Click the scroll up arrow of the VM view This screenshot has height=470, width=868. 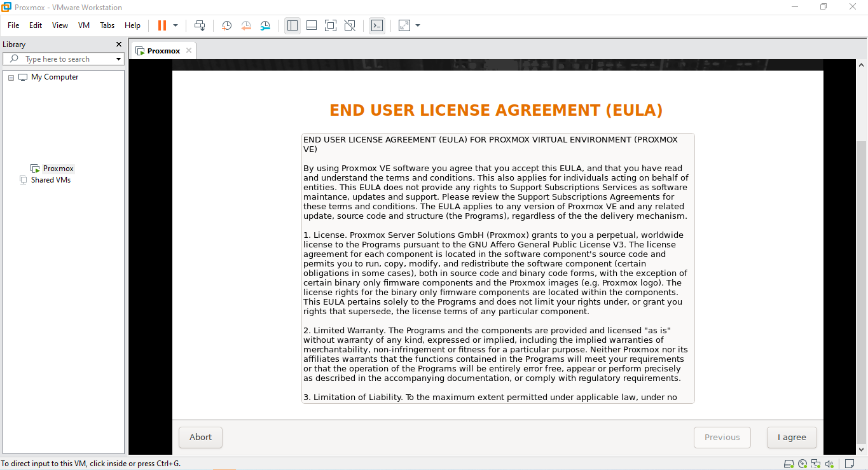click(862, 65)
